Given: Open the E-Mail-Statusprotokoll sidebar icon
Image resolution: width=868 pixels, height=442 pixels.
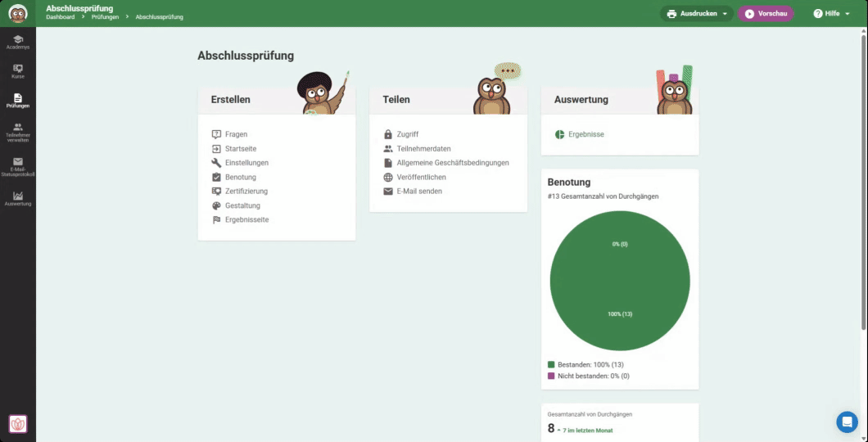Looking at the screenshot, I should (x=18, y=166).
